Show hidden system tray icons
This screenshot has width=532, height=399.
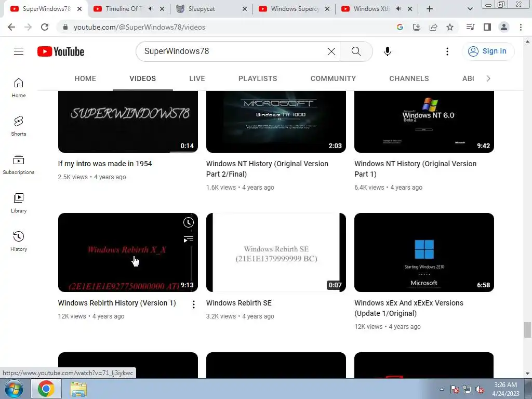pos(442,389)
